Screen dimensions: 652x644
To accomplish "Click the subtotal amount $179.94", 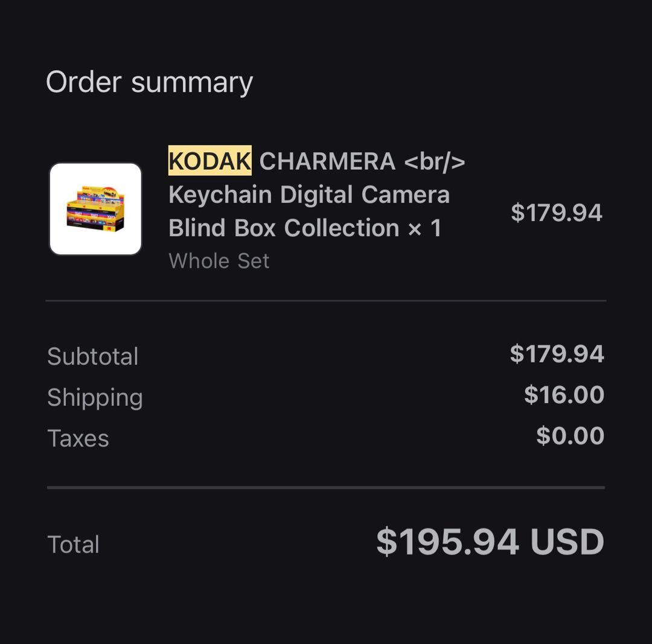I will 557,354.
